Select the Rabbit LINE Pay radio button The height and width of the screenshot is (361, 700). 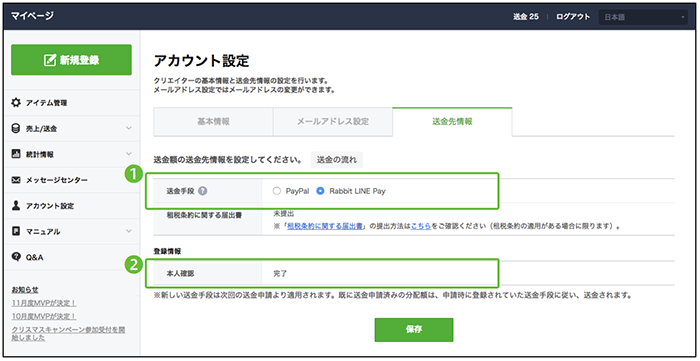click(320, 191)
